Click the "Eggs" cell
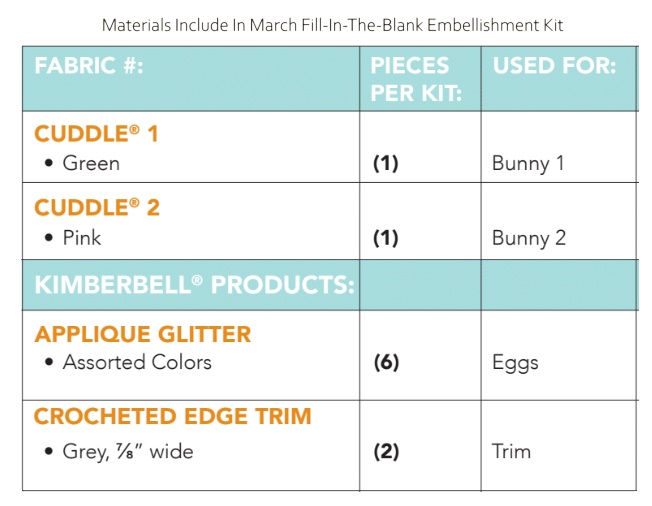652x506 pixels. pyautogui.click(x=515, y=364)
